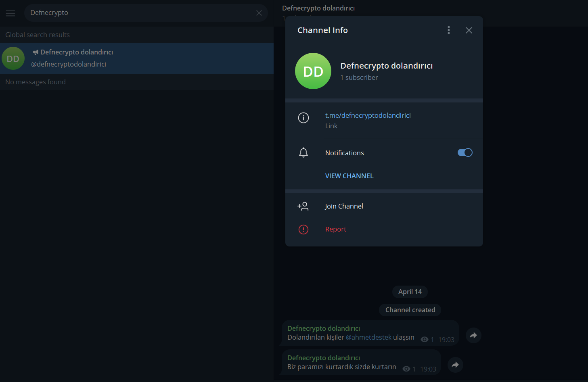Screen dimensions: 588x382
Task: Forward the 'Dolandırılan kişiler' message
Action: 473,335
